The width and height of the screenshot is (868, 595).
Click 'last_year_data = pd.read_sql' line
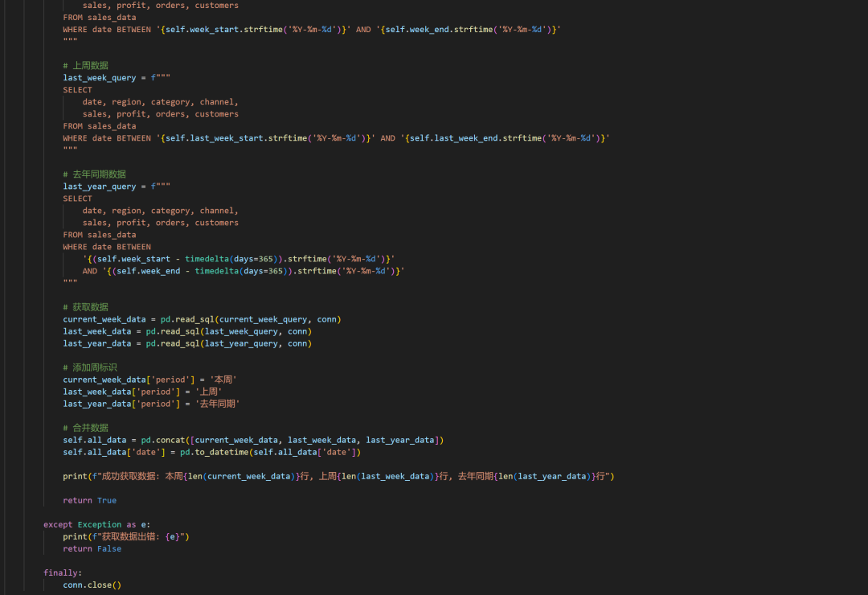click(x=187, y=343)
